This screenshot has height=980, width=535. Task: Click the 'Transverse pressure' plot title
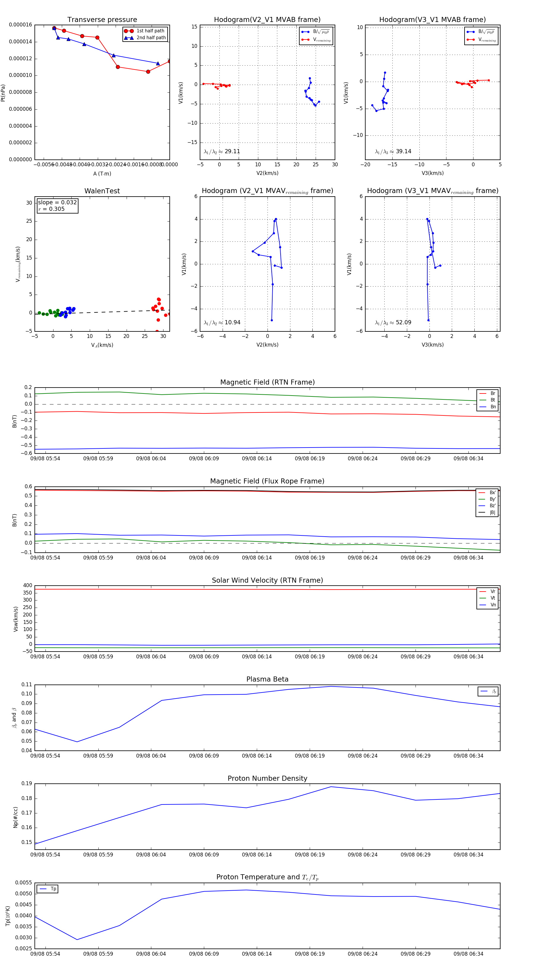[102, 20]
